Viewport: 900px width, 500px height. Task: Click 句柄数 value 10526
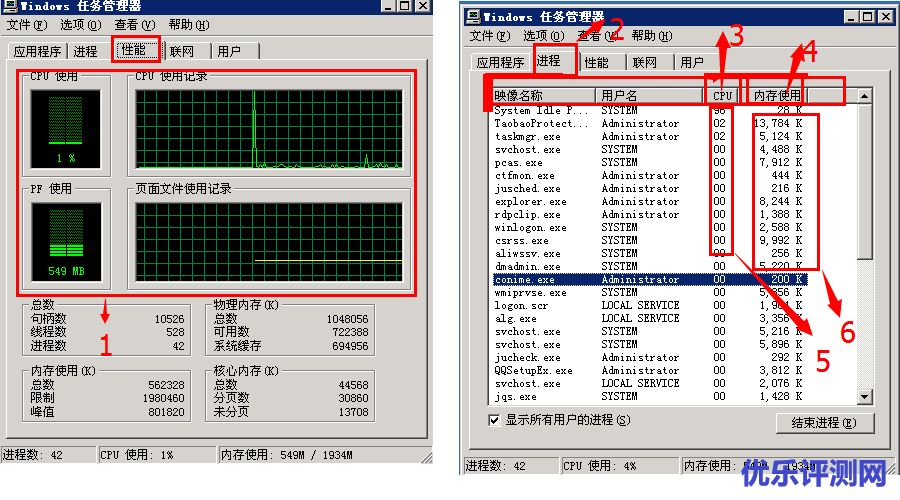(x=169, y=319)
